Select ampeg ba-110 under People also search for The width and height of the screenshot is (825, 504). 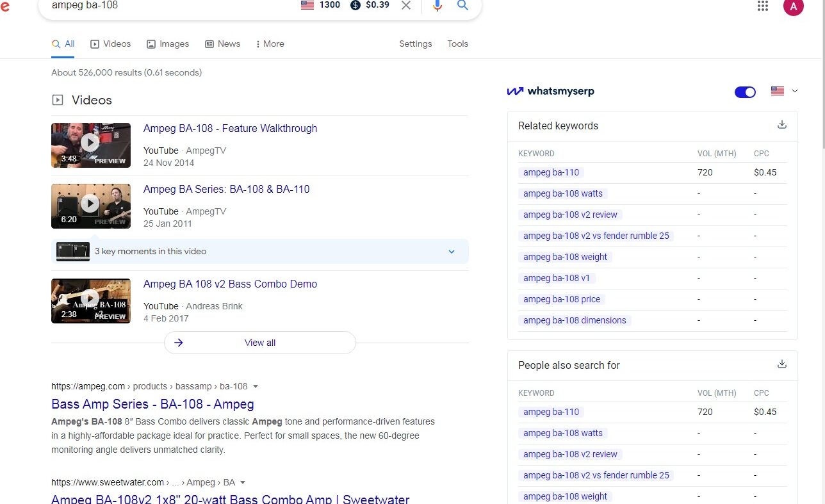click(x=551, y=412)
